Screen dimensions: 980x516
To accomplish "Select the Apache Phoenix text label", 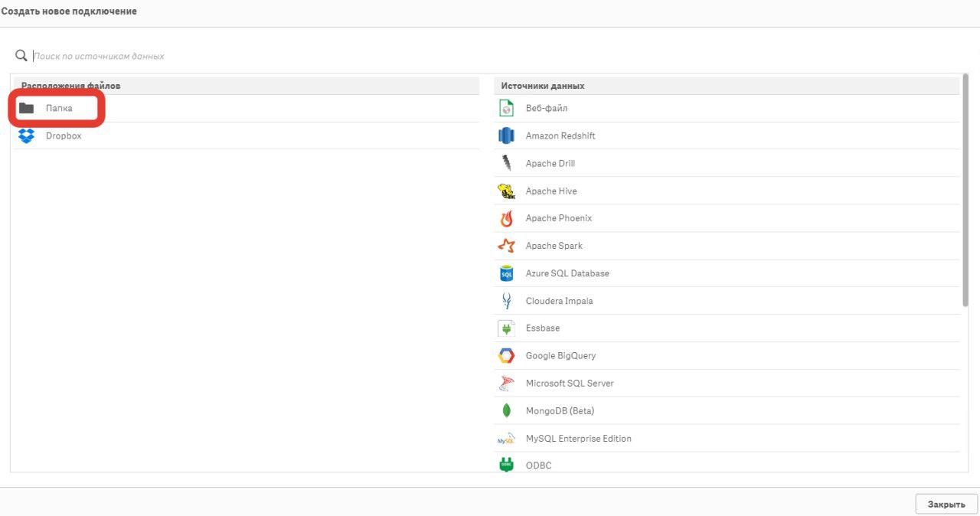I will point(559,218).
